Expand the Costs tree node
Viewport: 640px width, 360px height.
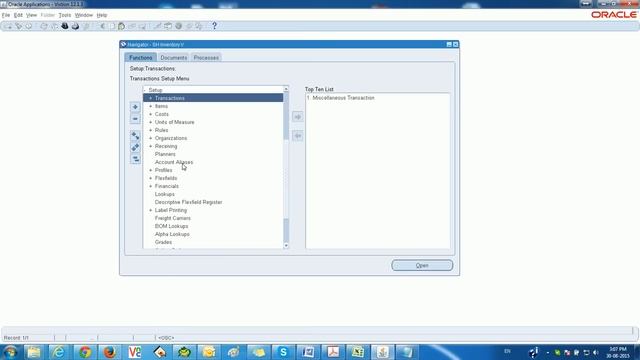pos(151,114)
